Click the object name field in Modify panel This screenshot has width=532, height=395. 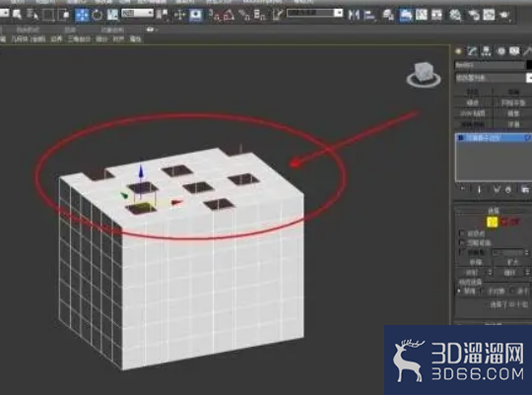[x=490, y=65]
